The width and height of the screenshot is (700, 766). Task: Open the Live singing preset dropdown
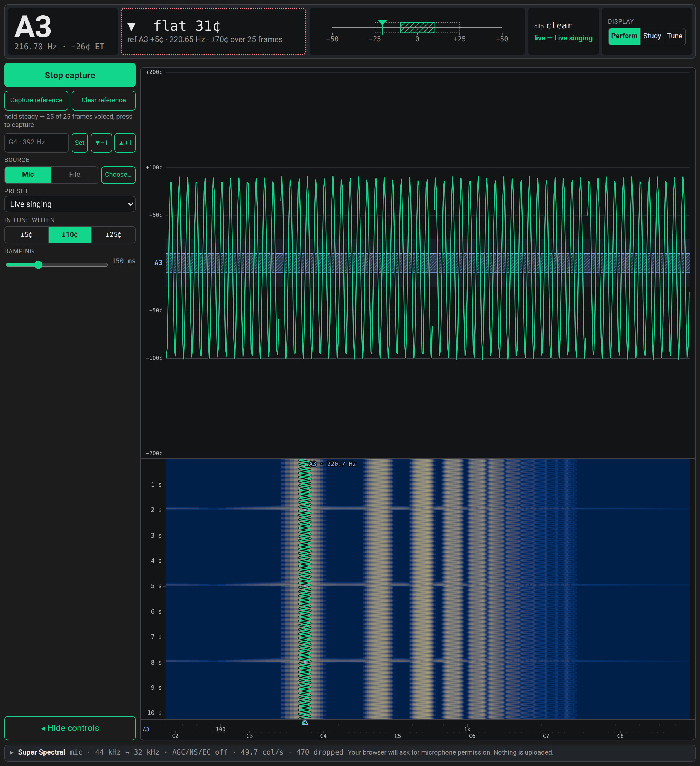[x=70, y=204]
